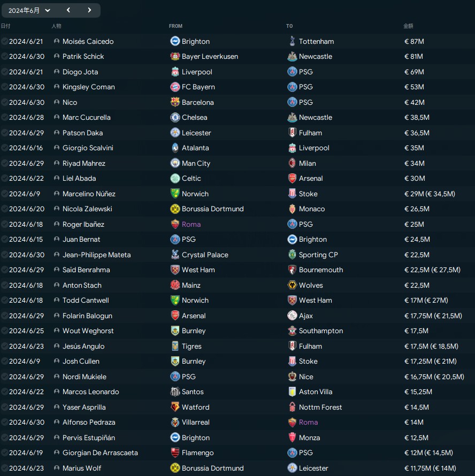Click Sporting CP badge in Mateta row
The height and width of the screenshot is (476, 475).
click(292, 255)
